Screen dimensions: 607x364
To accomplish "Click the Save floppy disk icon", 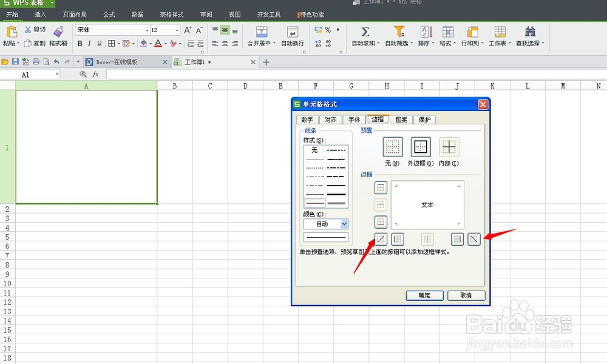I will [15, 61].
